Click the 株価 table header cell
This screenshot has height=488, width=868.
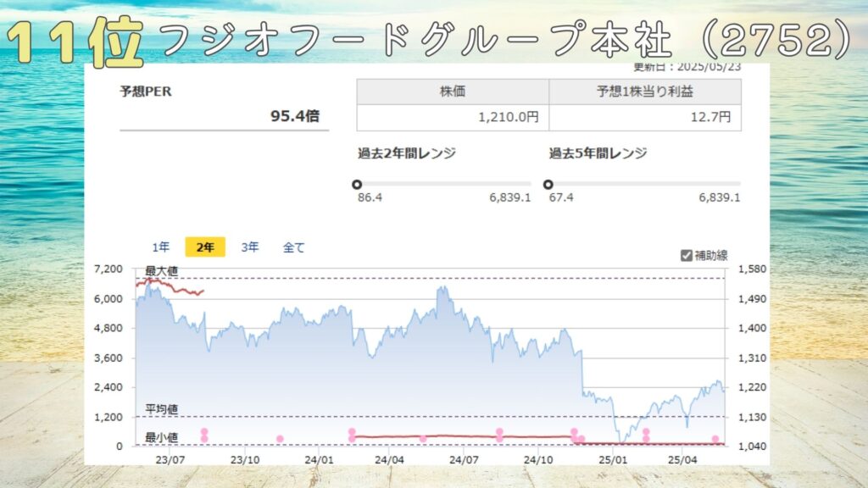coord(453,91)
